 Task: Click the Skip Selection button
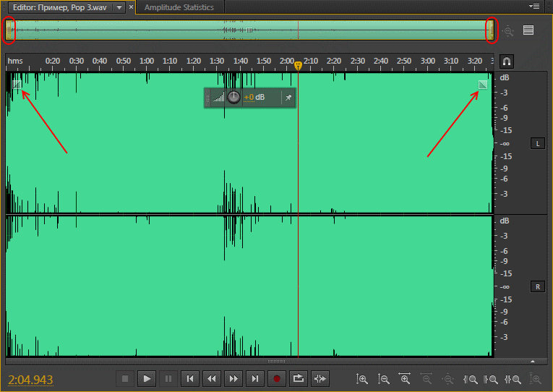320,378
